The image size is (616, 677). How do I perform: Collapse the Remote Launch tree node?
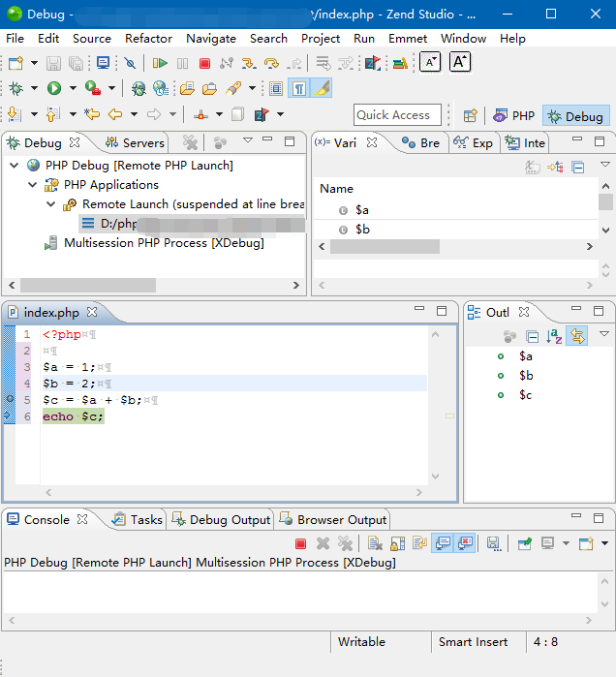(x=51, y=204)
